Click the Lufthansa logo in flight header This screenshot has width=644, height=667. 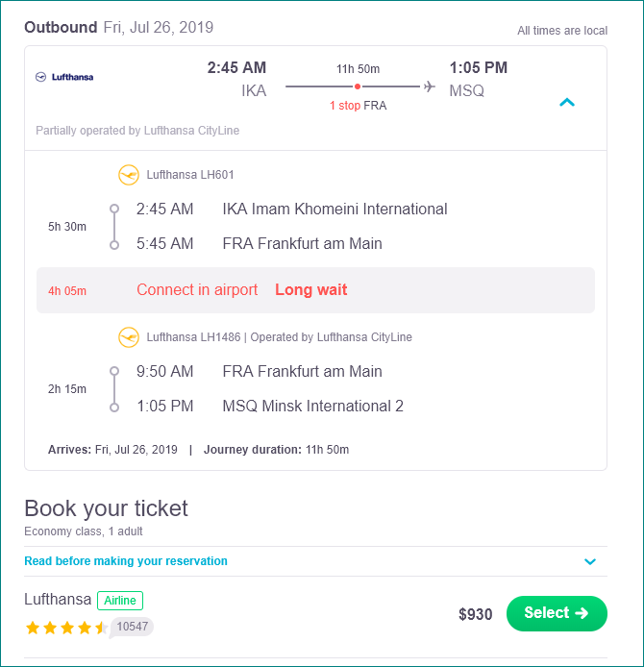(64, 77)
